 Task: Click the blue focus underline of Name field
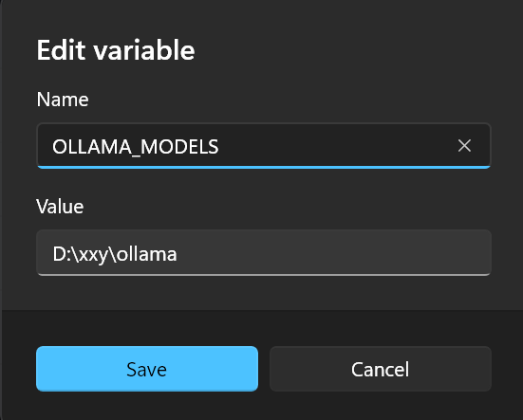[x=264, y=167]
